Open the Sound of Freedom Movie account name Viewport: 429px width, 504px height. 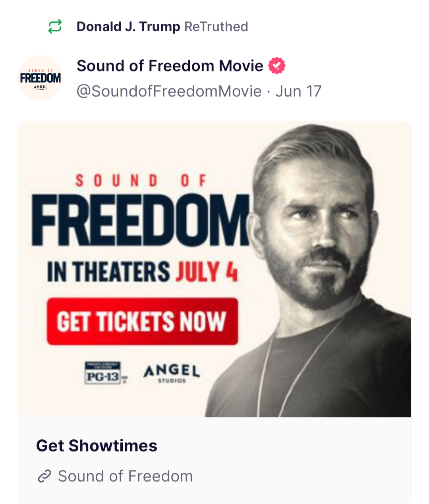pos(170,66)
